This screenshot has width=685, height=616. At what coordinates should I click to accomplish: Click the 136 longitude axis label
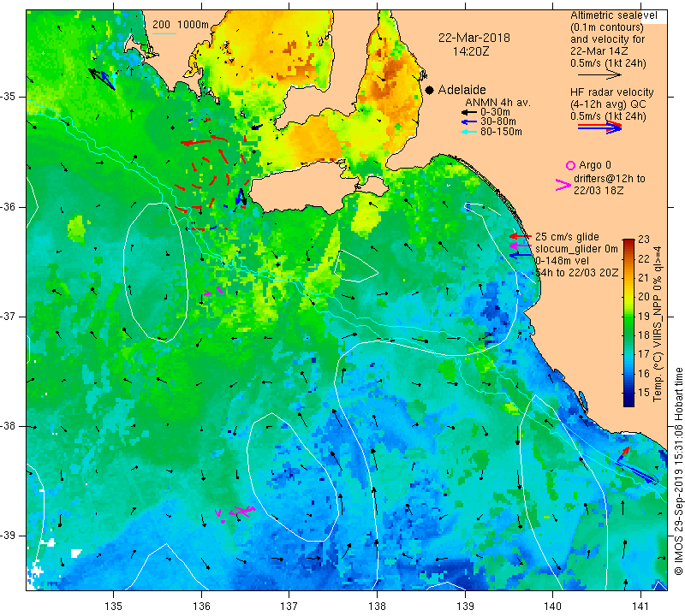pos(201,606)
